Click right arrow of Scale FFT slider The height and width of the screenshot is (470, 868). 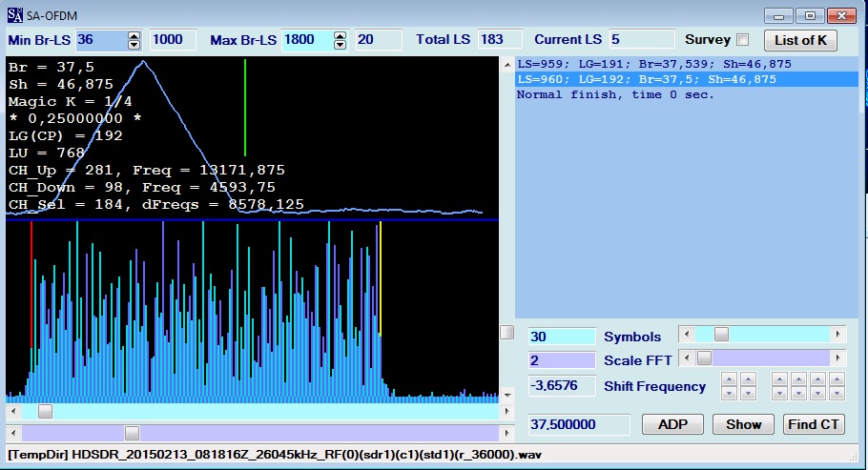tap(838, 358)
